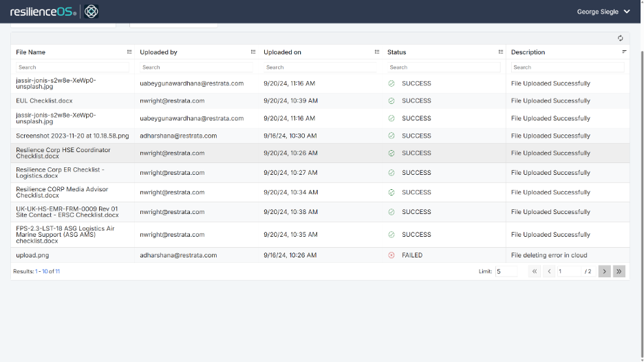
Task: Select Resilience Corp ER Checklist - Logistics.docx
Action: point(60,173)
